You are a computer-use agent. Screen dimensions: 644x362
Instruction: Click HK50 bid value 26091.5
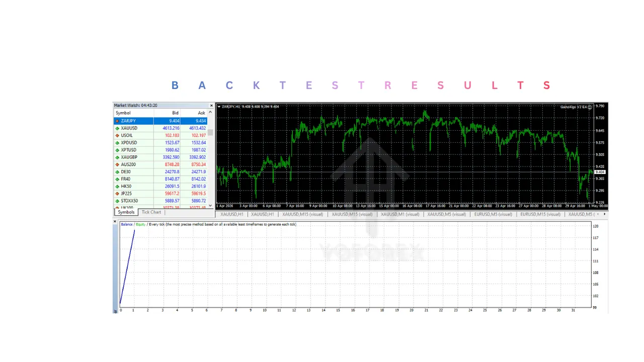coord(172,187)
